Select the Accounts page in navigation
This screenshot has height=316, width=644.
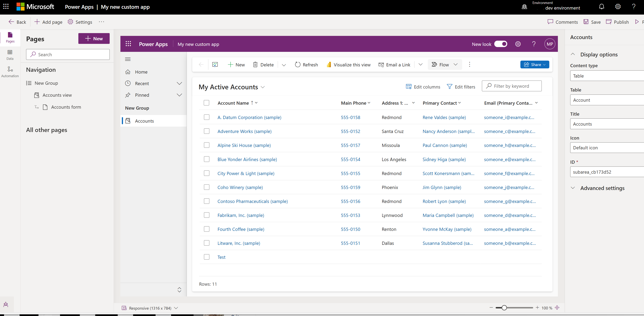tap(145, 120)
